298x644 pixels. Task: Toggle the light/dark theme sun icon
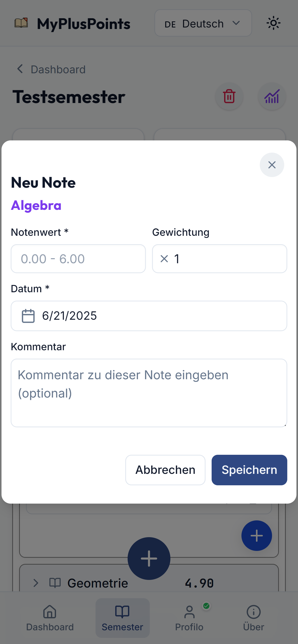tap(273, 23)
